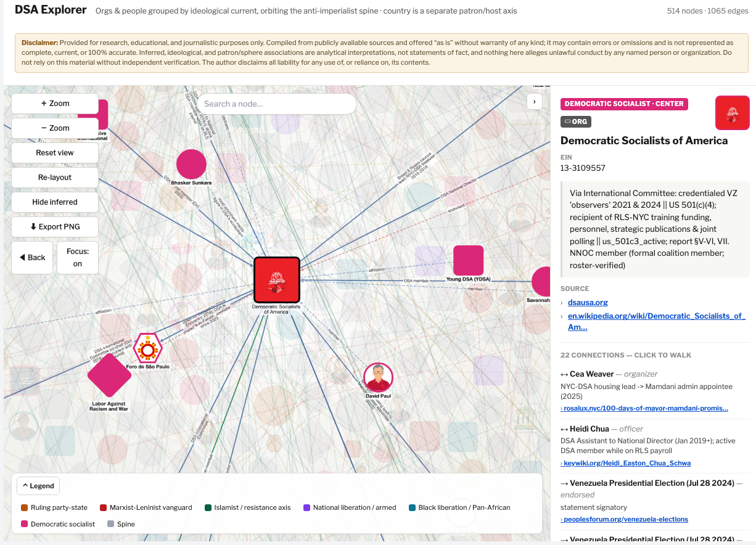Click the EIN value 13-3109557

[583, 168]
